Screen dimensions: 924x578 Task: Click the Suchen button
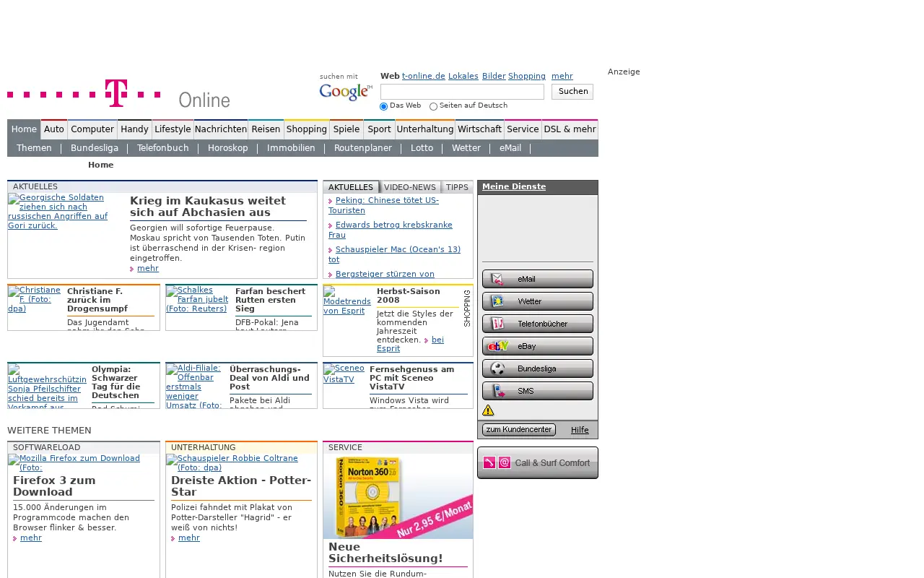(x=572, y=92)
